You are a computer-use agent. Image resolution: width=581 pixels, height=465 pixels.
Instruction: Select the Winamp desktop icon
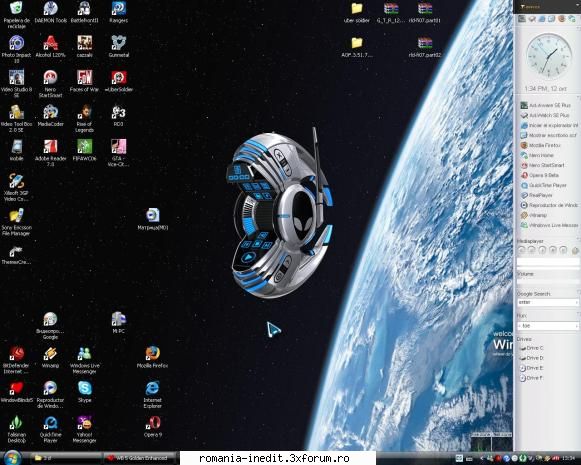(50, 357)
